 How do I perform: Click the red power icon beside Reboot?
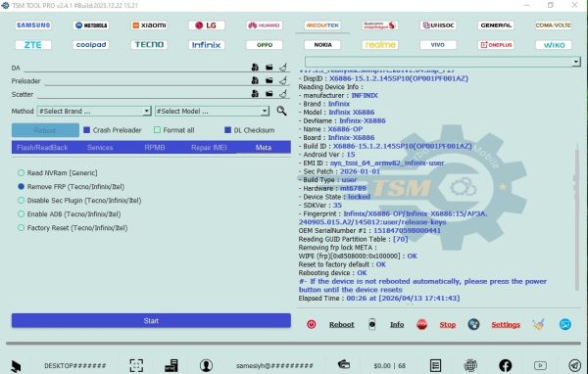pyautogui.click(x=312, y=324)
